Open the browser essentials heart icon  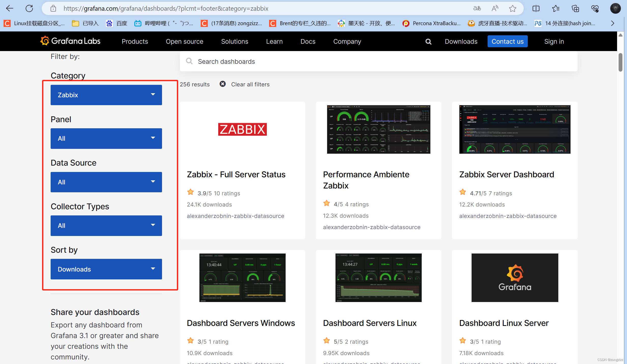click(595, 8)
